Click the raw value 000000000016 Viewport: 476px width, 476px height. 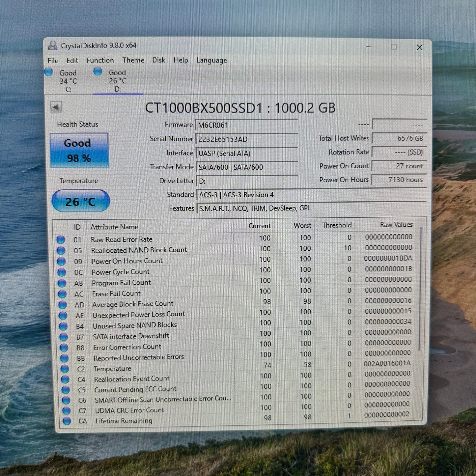(x=388, y=300)
